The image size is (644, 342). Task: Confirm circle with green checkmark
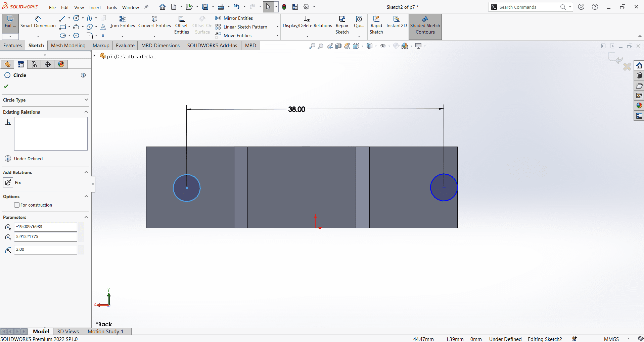[x=6, y=86]
